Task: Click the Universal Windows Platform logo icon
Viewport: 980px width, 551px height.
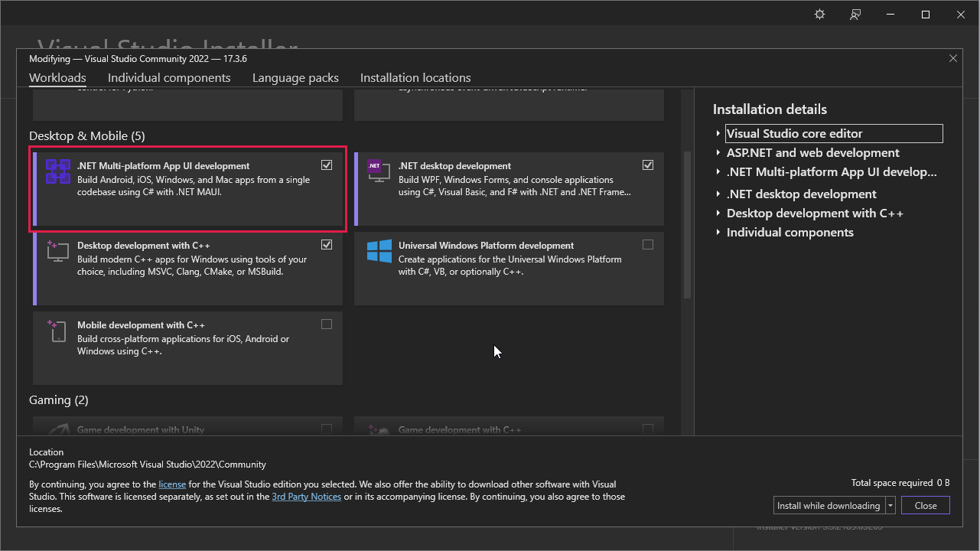Action: click(379, 251)
